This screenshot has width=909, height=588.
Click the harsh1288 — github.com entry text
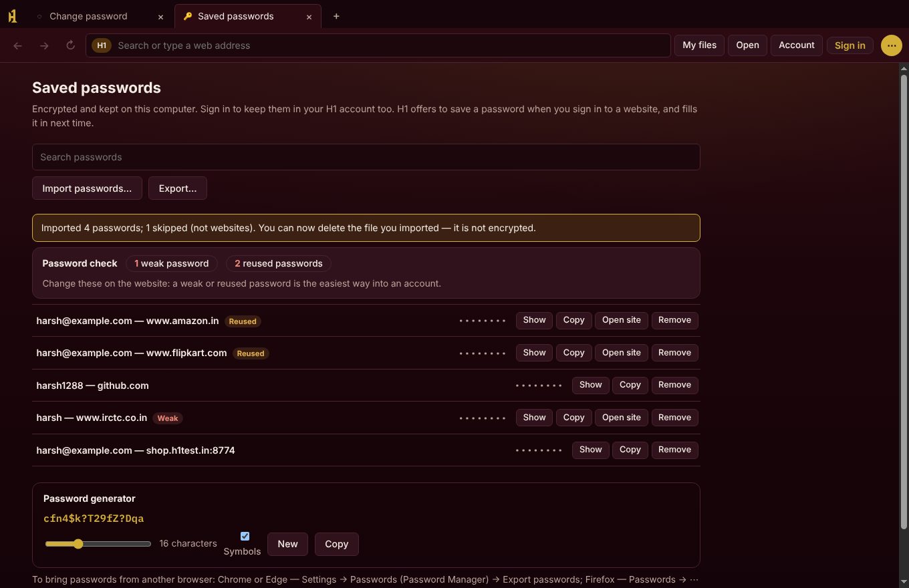click(x=92, y=386)
